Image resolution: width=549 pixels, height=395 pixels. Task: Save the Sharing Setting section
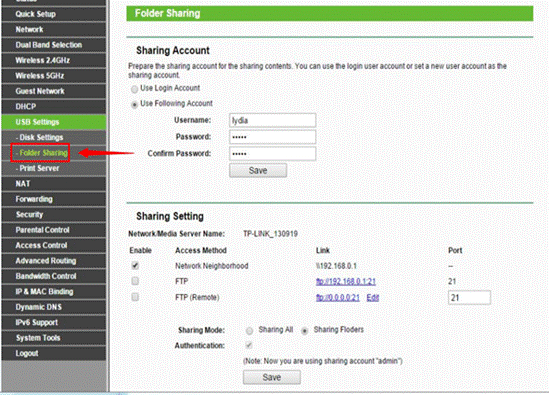(272, 377)
